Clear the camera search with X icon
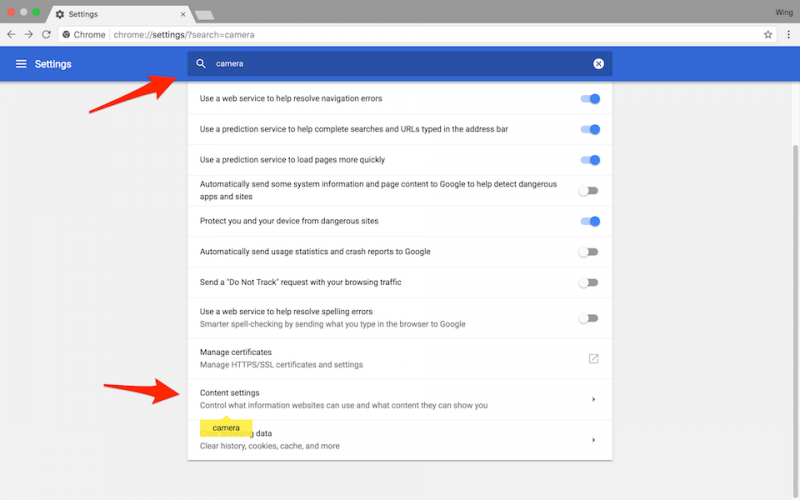The height and width of the screenshot is (500, 800). [598, 64]
